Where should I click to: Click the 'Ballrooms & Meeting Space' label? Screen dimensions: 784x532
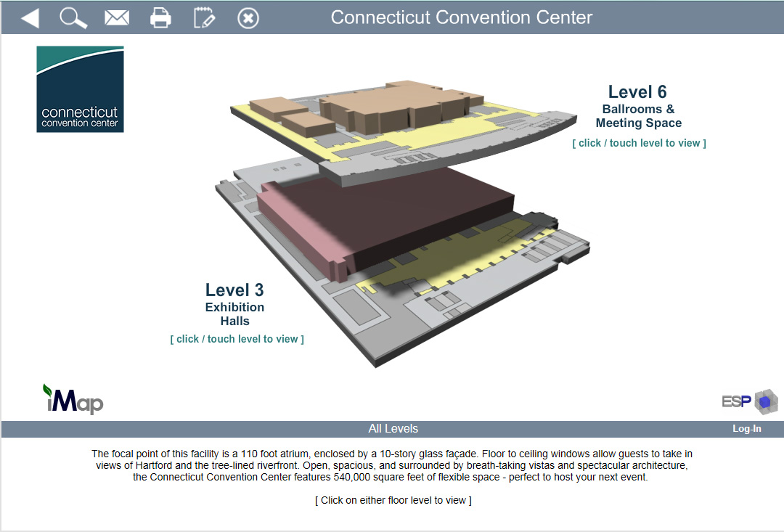(638, 116)
